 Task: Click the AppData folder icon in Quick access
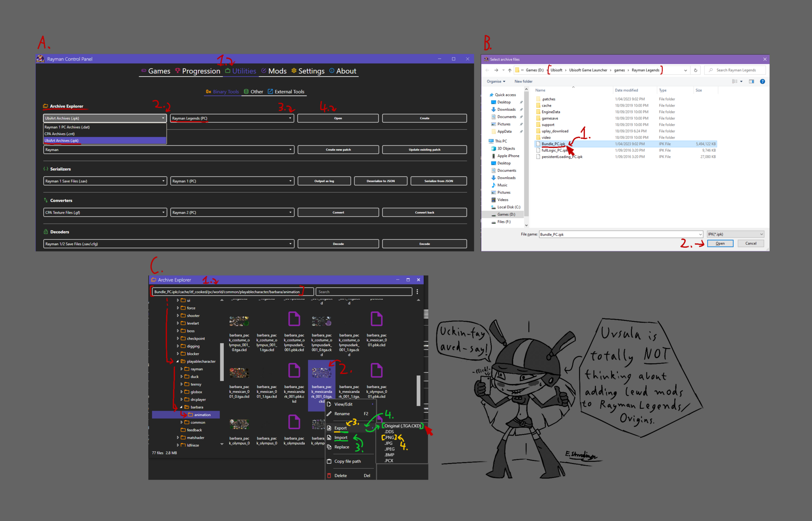point(493,132)
